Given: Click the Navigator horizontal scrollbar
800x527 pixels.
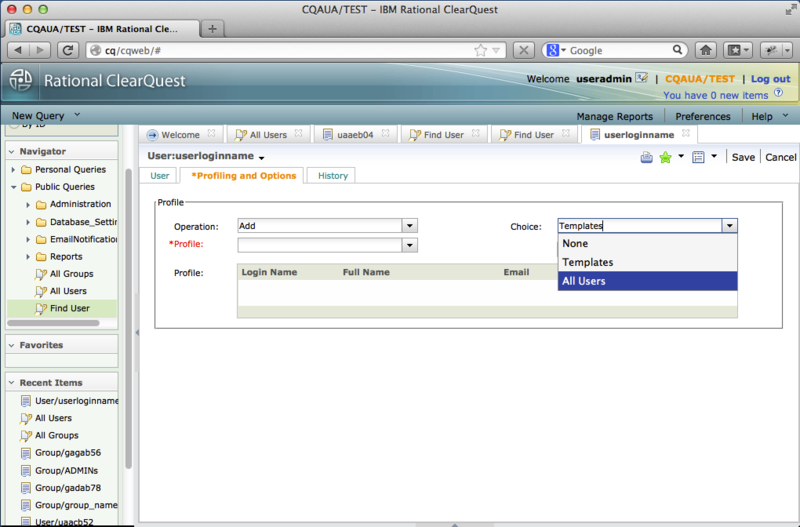Looking at the screenshot, I should [53, 323].
